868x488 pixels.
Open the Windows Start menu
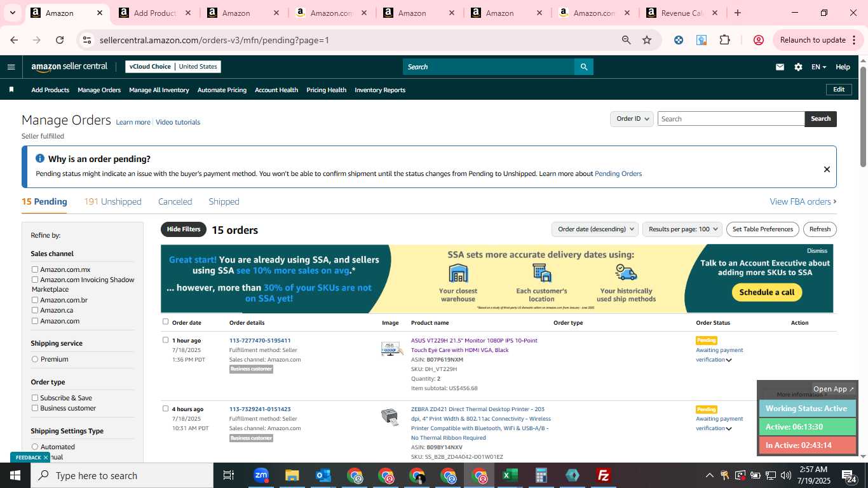click(x=15, y=475)
